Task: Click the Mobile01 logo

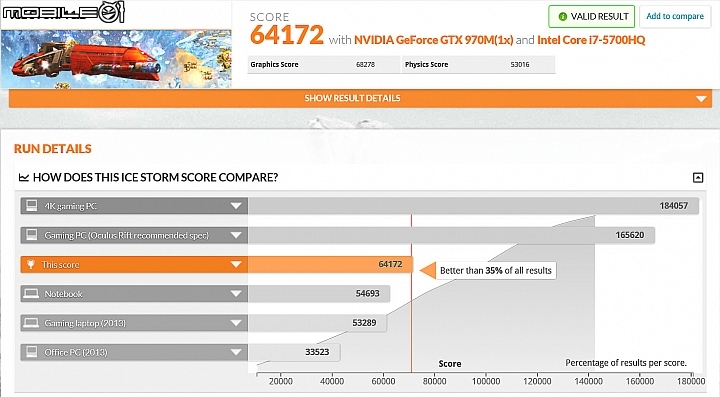Action: pyautogui.click(x=63, y=12)
